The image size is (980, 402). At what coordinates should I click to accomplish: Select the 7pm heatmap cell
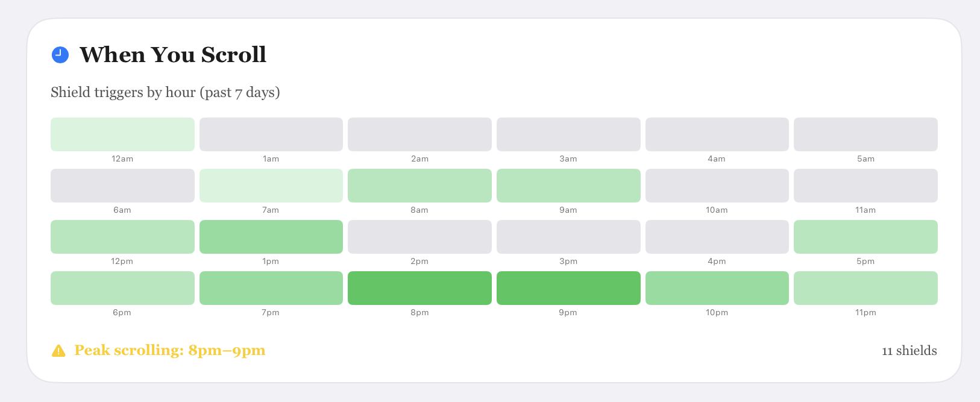[271, 288]
